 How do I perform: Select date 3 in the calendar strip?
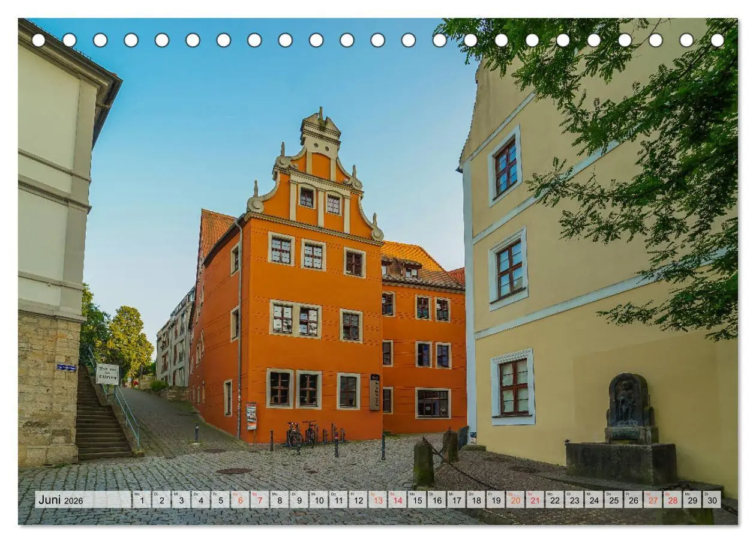pos(181,500)
